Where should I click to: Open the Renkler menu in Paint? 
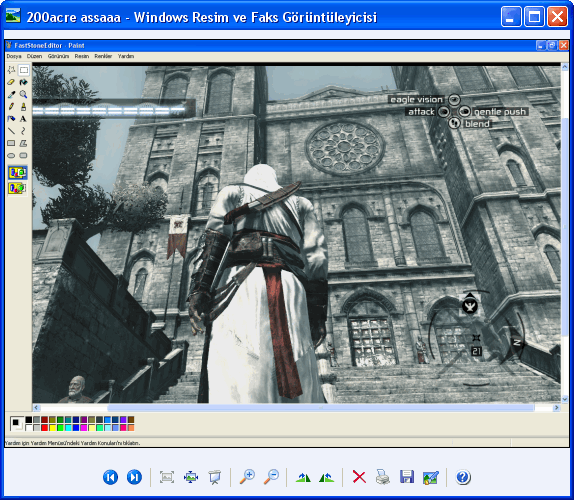point(103,56)
